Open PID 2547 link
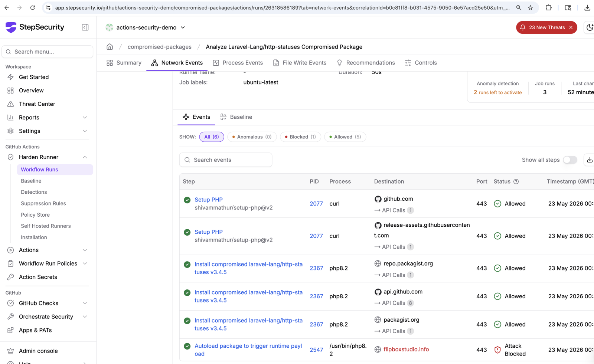The width and height of the screenshot is (594, 364). (x=316, y=350)
